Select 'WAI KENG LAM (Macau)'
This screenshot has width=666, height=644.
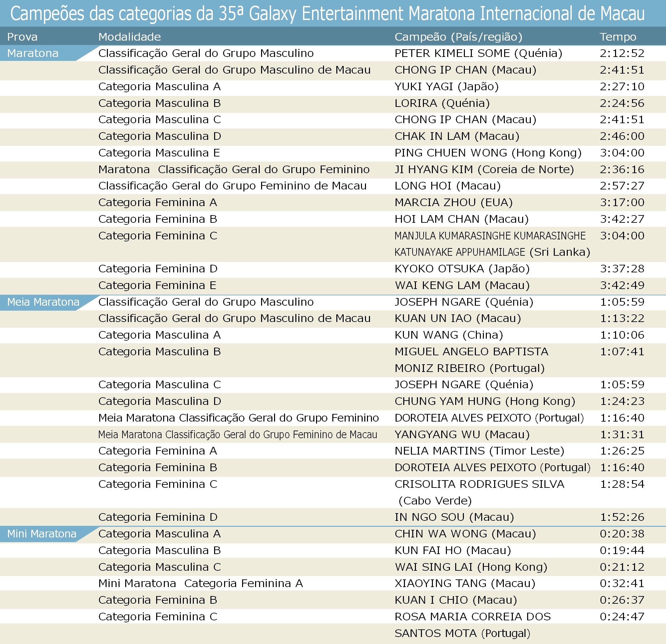click(462, 285)
